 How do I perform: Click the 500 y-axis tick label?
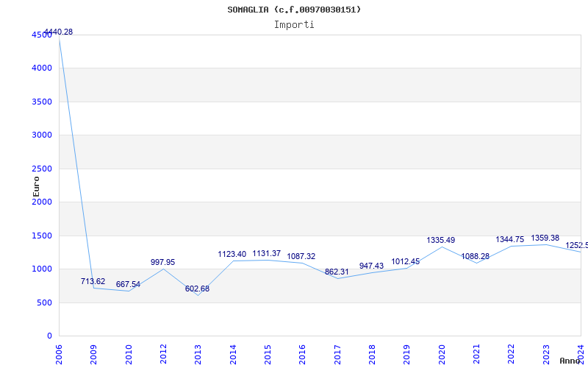[x=44, y=302]
